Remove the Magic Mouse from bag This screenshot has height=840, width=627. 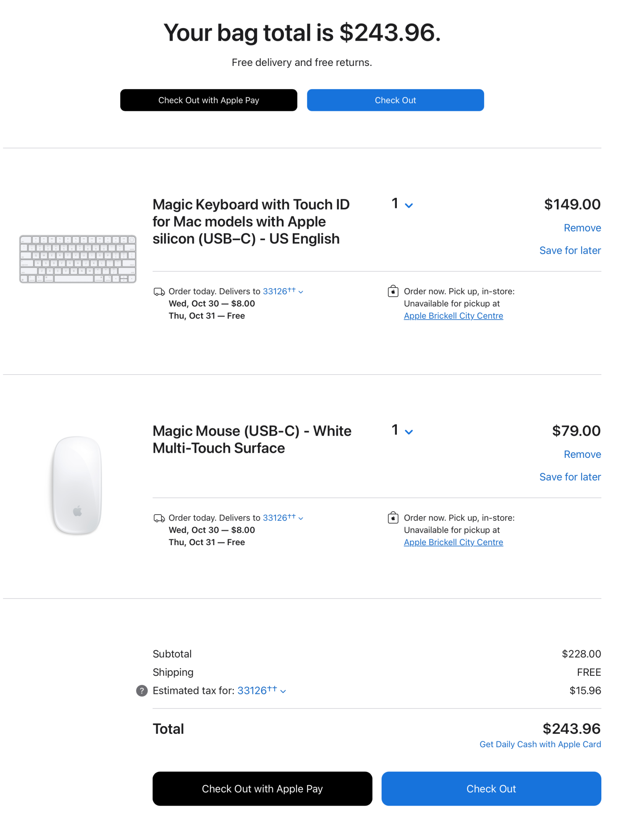tap(582, 454)
